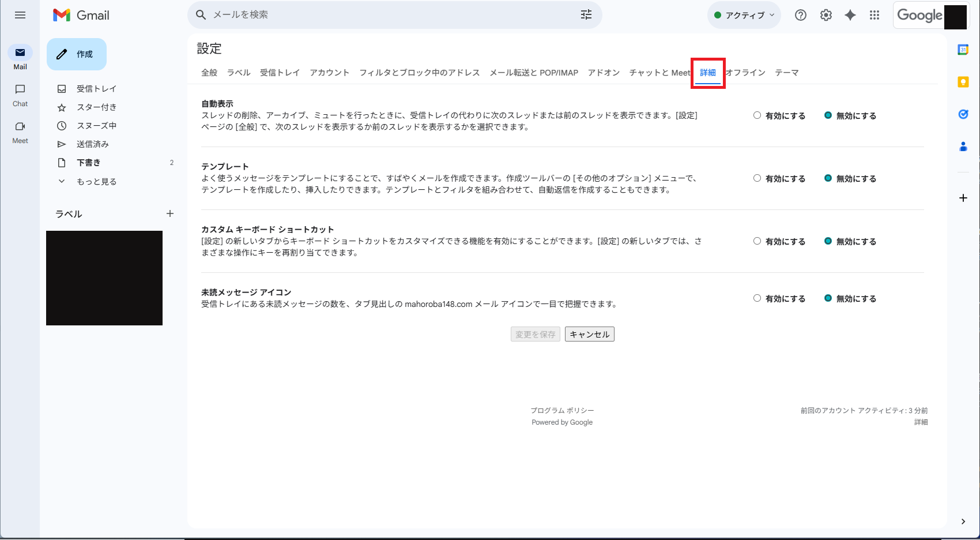Open Google Tasks side panel icon

[x=963, y=114]
